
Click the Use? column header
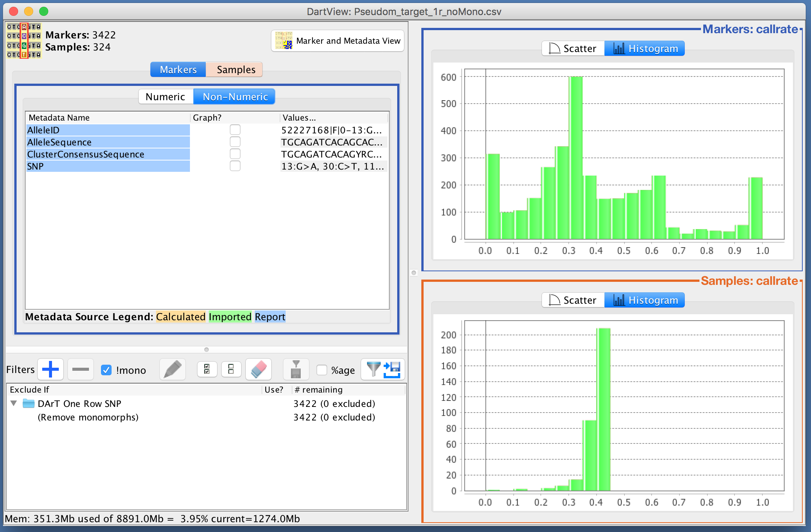tap(277, 390)
